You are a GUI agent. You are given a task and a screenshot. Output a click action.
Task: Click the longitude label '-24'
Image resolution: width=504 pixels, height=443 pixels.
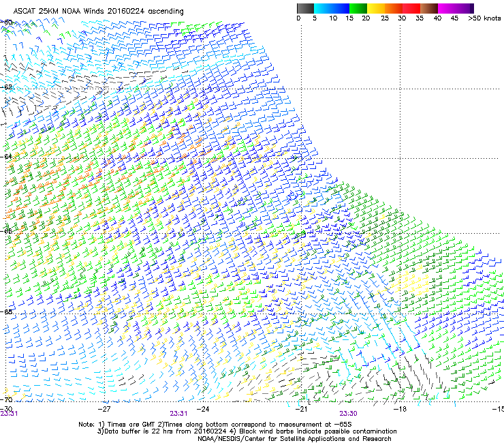203,409
